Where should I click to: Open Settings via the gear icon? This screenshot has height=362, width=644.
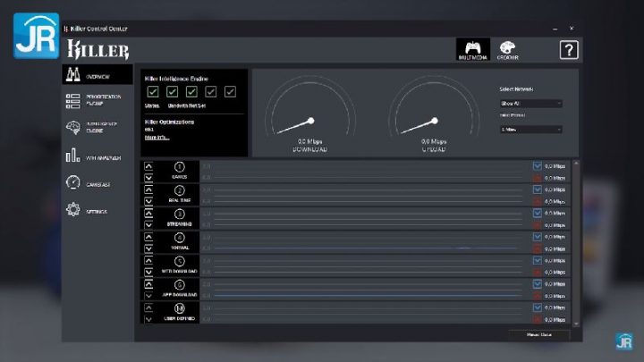[73, 211]
